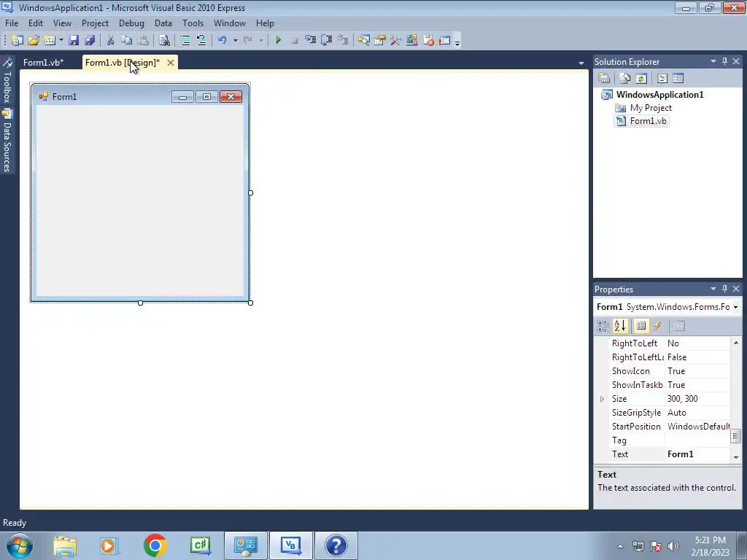The image size is (747, 560).
Task: Click the Text property value Form1
Action: tap(697, 454)
